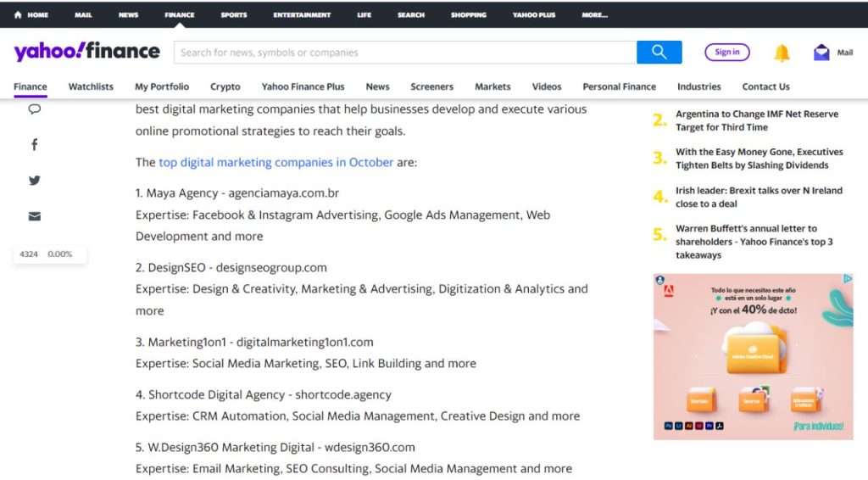The image size is (868, 480).
Task: Open News in the top black bar
Action: (x=128, y=15)
